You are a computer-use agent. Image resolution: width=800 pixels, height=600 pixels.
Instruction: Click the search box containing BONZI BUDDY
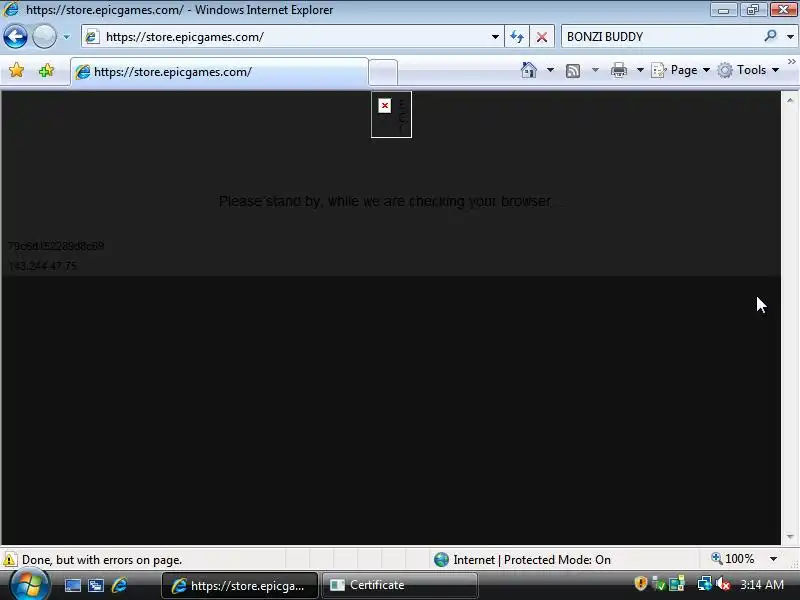point(661,37)
